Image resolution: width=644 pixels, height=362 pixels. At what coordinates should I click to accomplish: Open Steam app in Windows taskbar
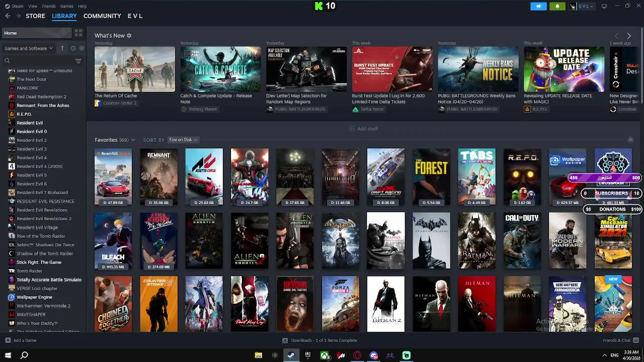291,355
